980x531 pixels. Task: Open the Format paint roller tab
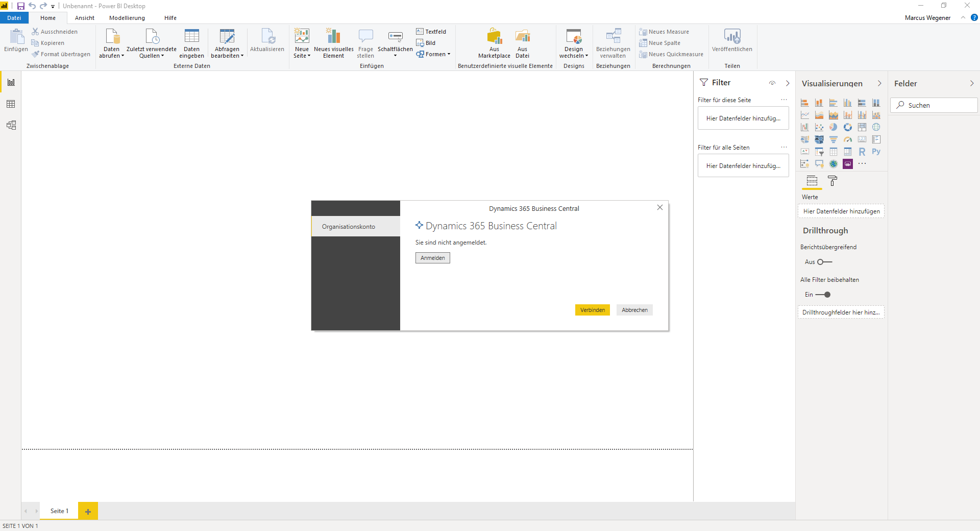[x=832, y=181]
